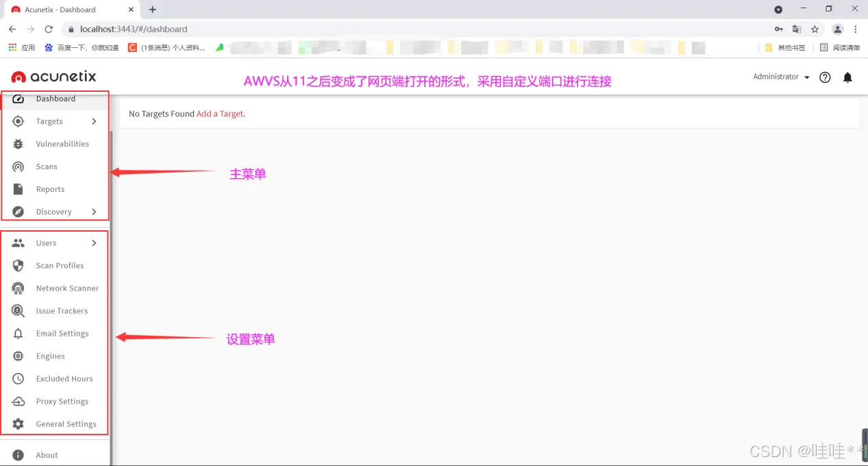The height and width of the screenshot is (466, 868).
Task: Open the help question mark icon
Action: coord(825,77)
